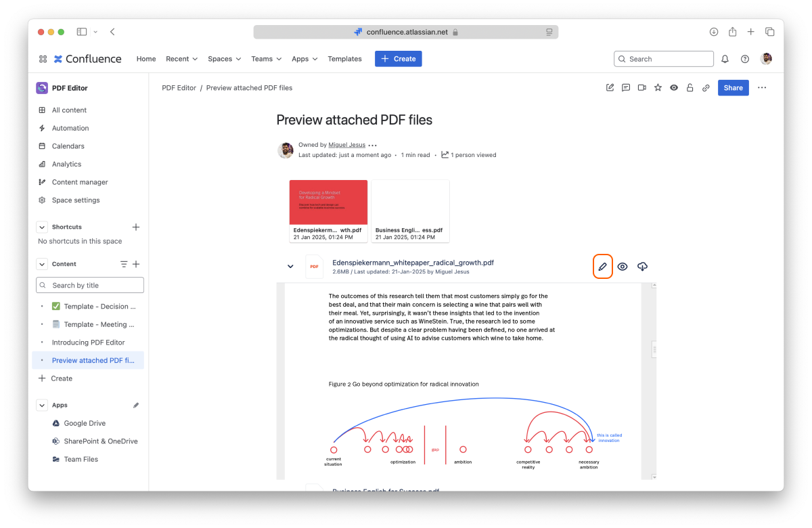Click the Confluence logo
Viewport: 812px width, 528px height.
(x=88, y=59)
